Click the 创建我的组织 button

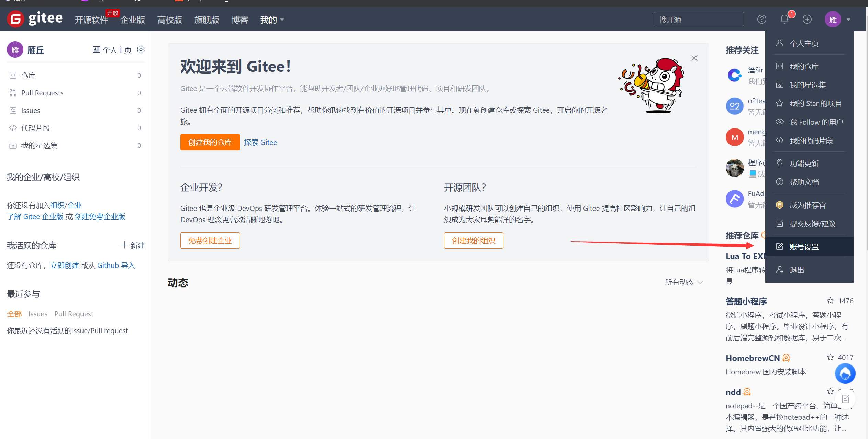pyautogui.click(x=474, y=240)
